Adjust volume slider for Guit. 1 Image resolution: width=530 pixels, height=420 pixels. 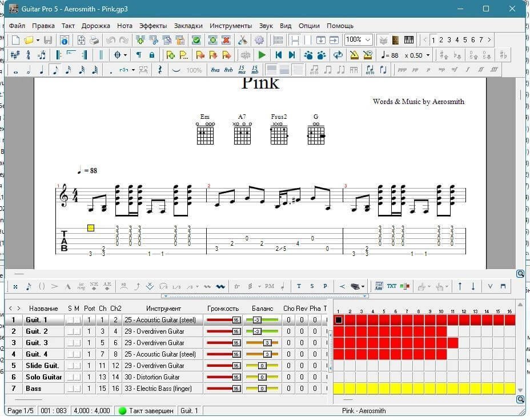click(223, 320)
